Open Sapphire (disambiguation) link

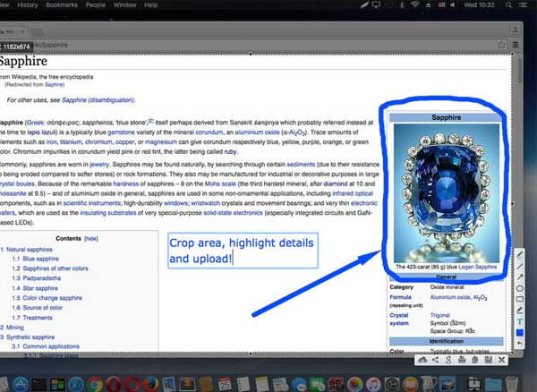point(98,100)
